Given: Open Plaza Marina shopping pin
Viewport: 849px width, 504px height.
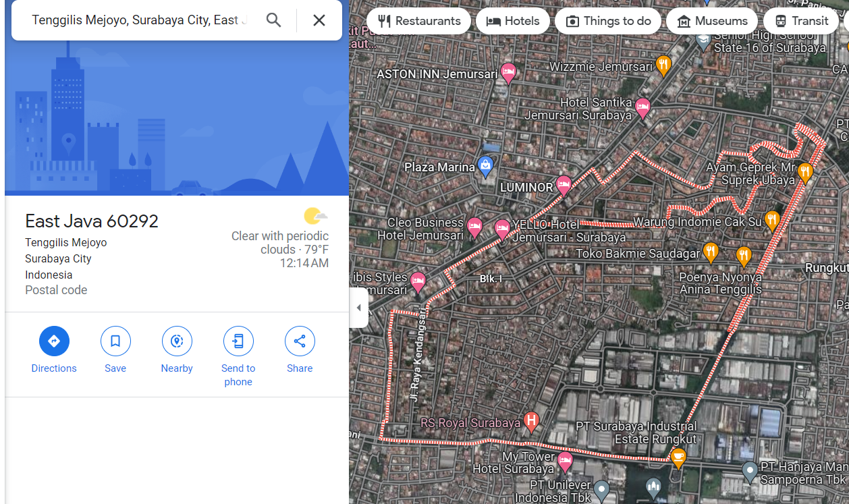Looking at the screenshot, I should tap(485, 165).
